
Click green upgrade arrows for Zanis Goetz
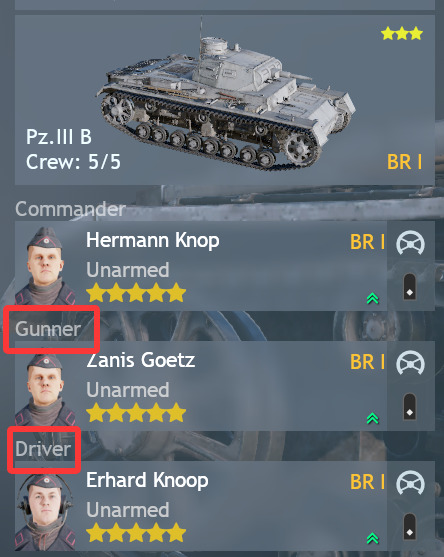click(x=373, y=418)
